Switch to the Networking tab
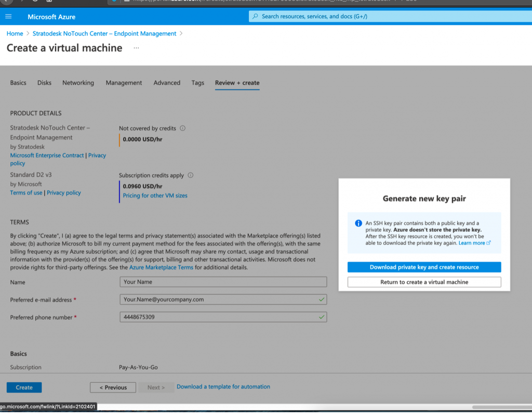Viewport: 532px width, 414px height. (x=78, y=83)
